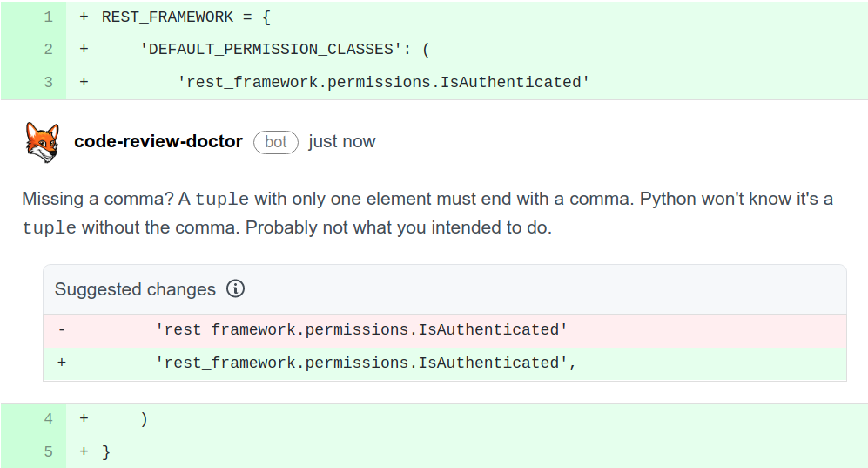Click the removed line in suggested changes
868x468 pixels.
(x=445, y=330)
